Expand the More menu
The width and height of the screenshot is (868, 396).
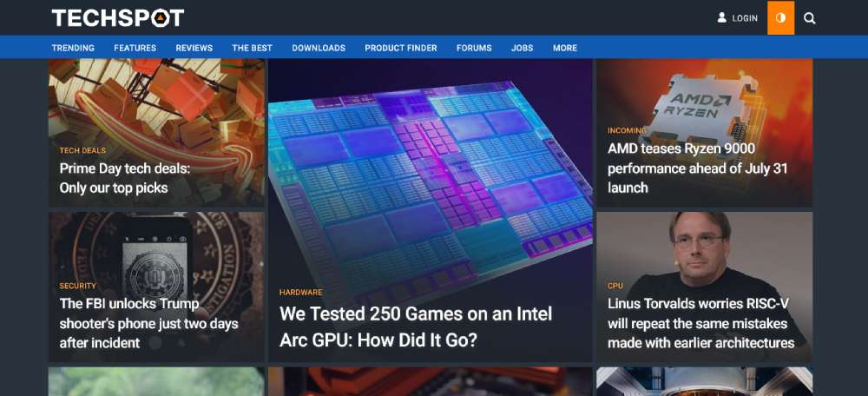564,48
